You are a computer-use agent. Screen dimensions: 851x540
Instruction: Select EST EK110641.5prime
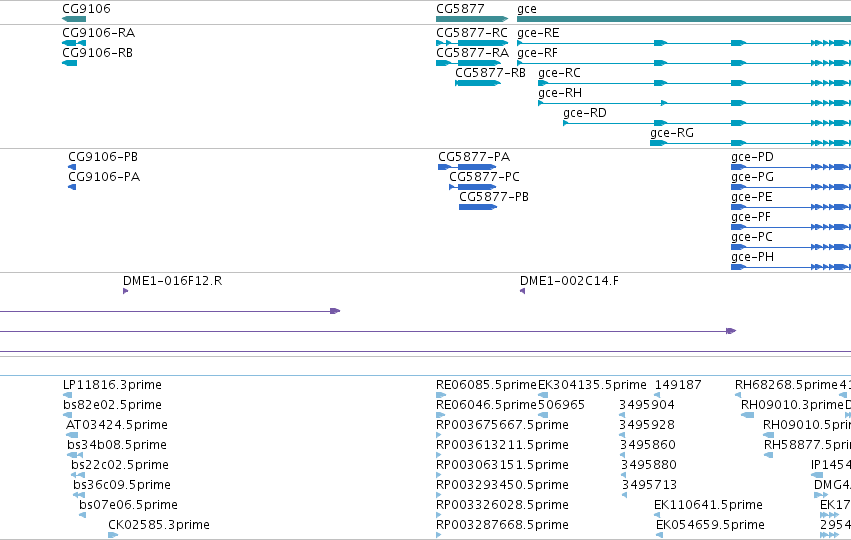pos(708,505)
